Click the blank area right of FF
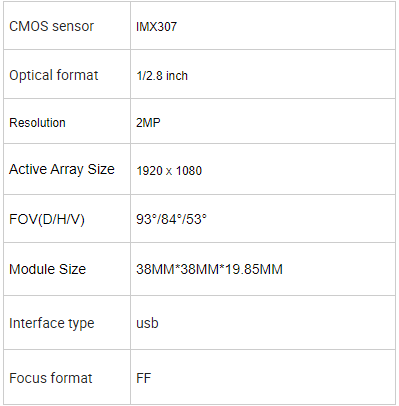The height and width of the screenshot is (406, 399). tap(273, 377)
